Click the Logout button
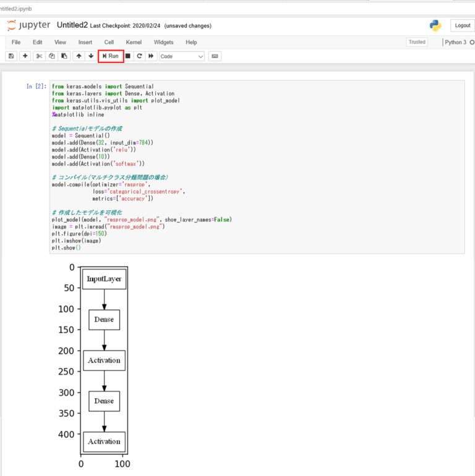Image resolution: width=475 pixels, height=476 pixels. point(463,25)
